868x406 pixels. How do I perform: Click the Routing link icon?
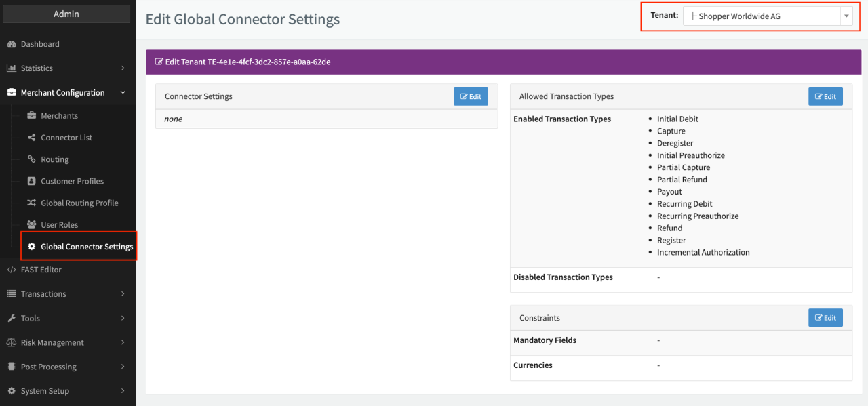pos(32,159)
